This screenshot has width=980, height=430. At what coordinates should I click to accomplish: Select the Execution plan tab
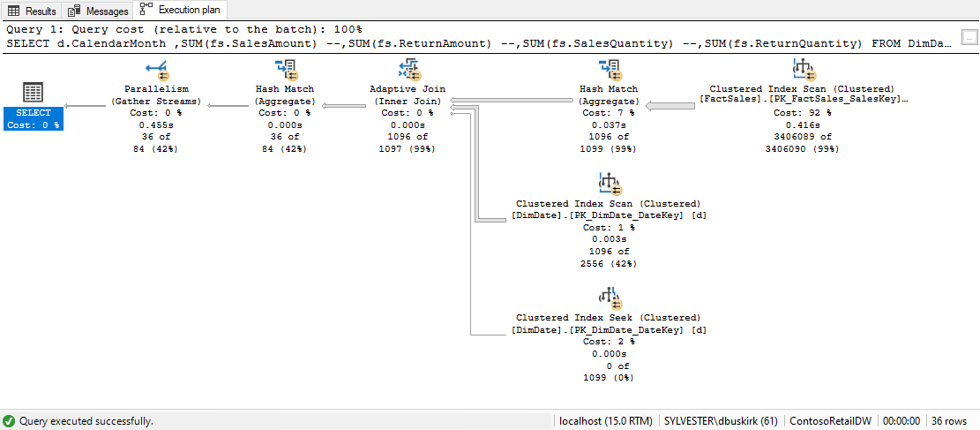[x=181, y=11]
